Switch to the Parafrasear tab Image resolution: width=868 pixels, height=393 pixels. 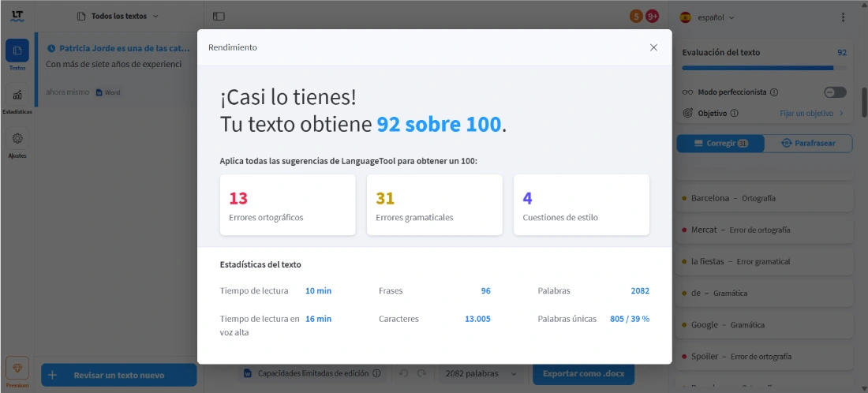tap(808, 144)
